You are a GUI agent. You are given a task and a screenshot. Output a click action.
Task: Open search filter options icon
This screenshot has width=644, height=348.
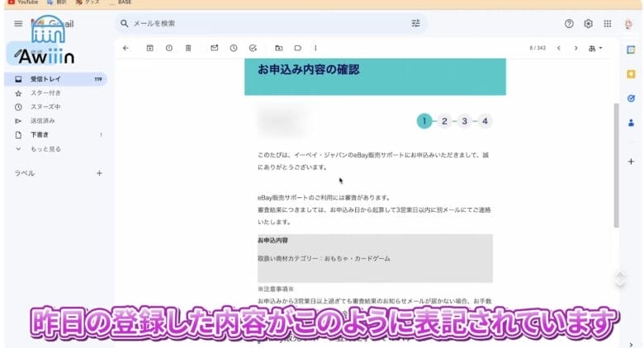coord(415,23)
